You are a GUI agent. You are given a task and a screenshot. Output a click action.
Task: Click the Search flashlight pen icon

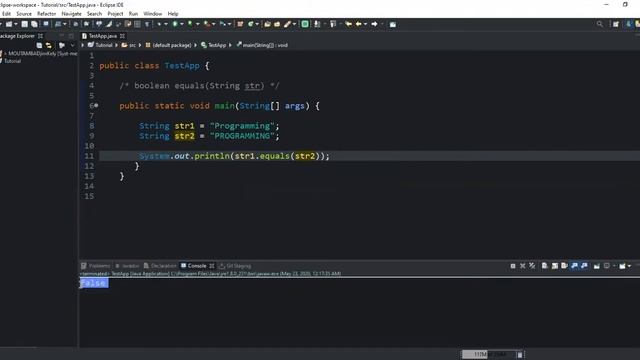288,24
